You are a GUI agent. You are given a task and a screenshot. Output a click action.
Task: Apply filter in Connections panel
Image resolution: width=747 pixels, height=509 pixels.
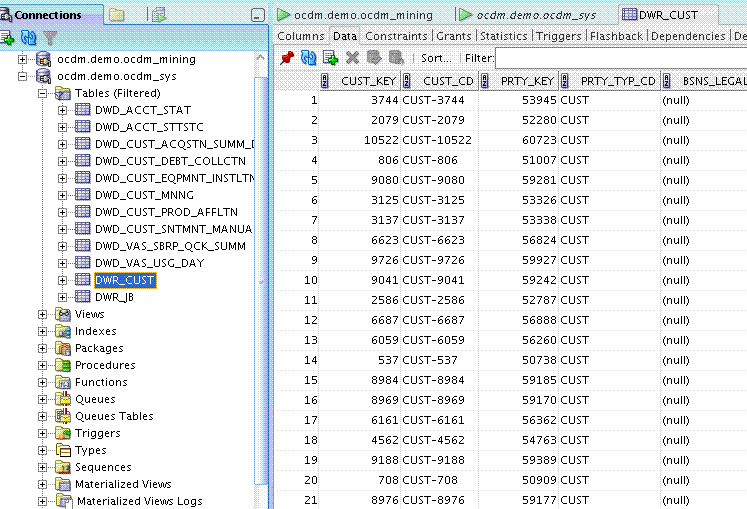point(49,38)
